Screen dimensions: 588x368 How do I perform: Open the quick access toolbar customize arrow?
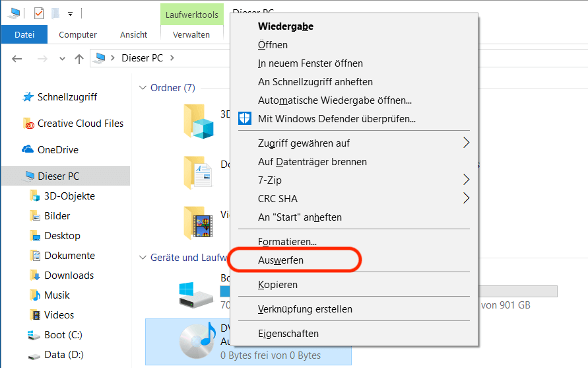(x=70, y=14)
